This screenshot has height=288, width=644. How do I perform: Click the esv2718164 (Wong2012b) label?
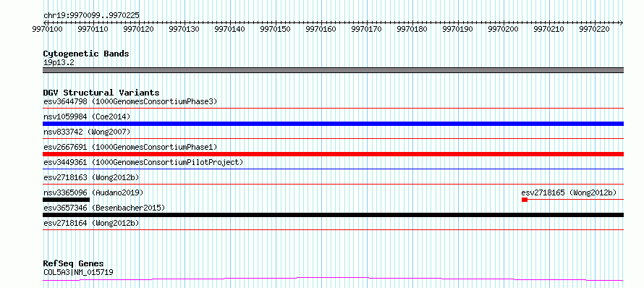click(x=91, y=223)
